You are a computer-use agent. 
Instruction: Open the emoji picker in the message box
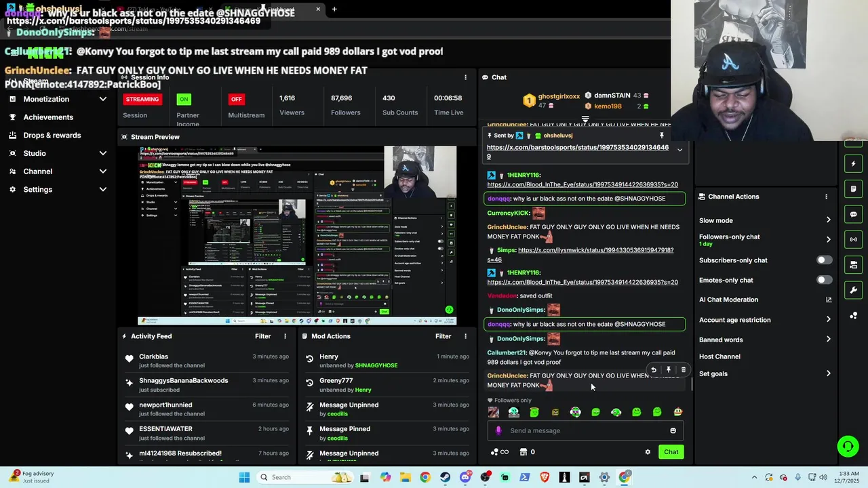click(x=673, y=430)
